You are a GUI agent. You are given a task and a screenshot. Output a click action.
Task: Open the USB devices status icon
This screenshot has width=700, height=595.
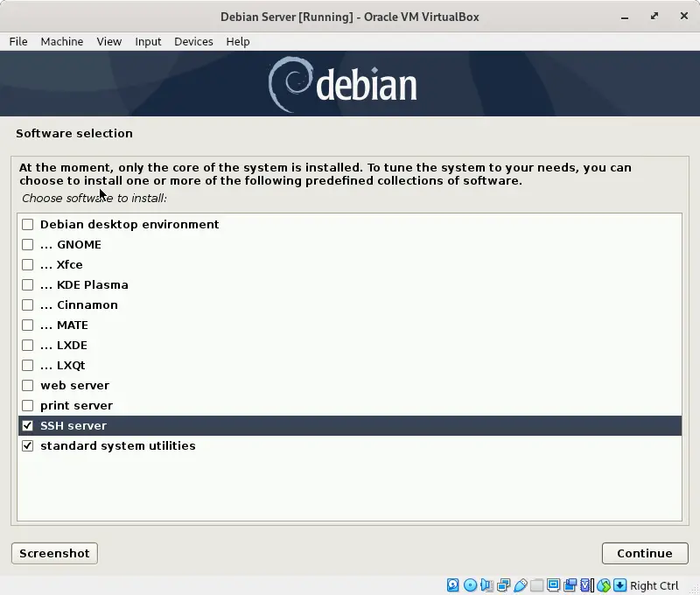[520, 584]
